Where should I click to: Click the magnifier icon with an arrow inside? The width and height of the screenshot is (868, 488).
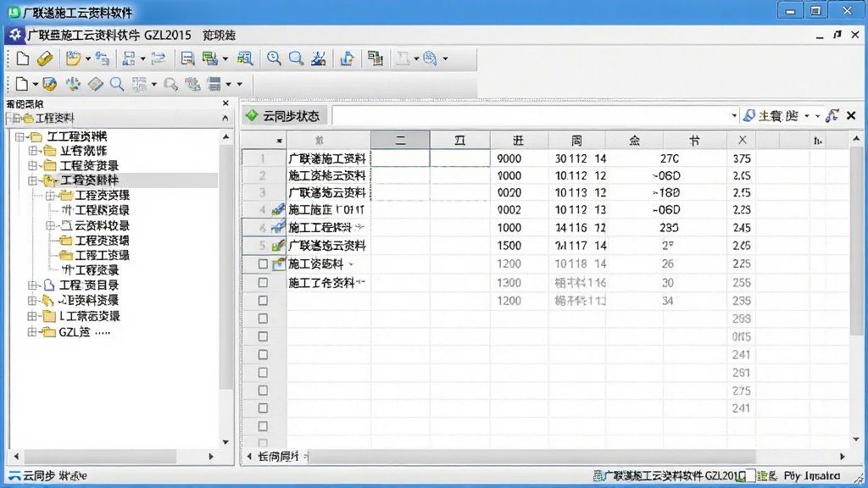[274, 58]
